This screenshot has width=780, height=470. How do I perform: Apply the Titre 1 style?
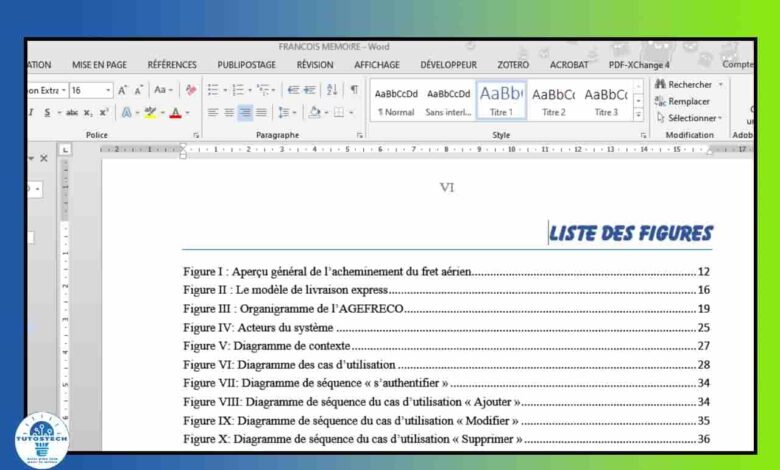pyautogui.click(x=501, y=101)
